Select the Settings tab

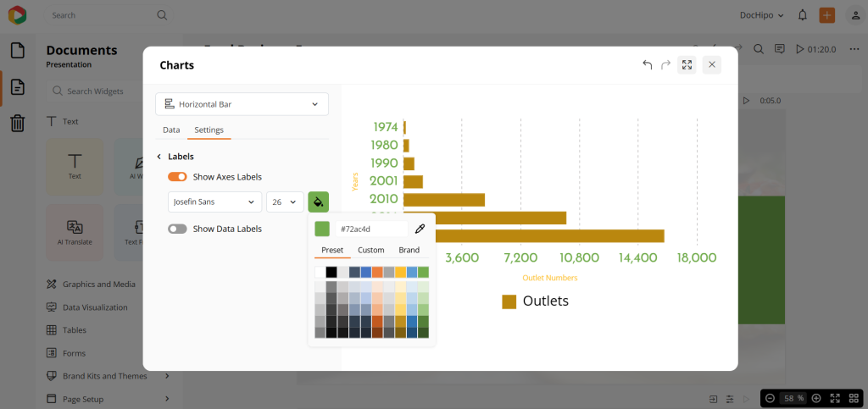pos(209,130)
